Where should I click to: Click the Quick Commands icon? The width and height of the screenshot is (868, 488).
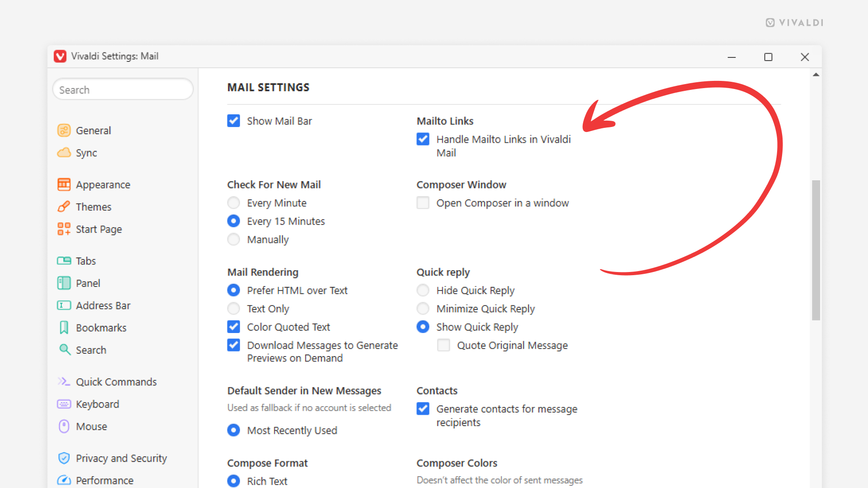[x=64, y=382]
